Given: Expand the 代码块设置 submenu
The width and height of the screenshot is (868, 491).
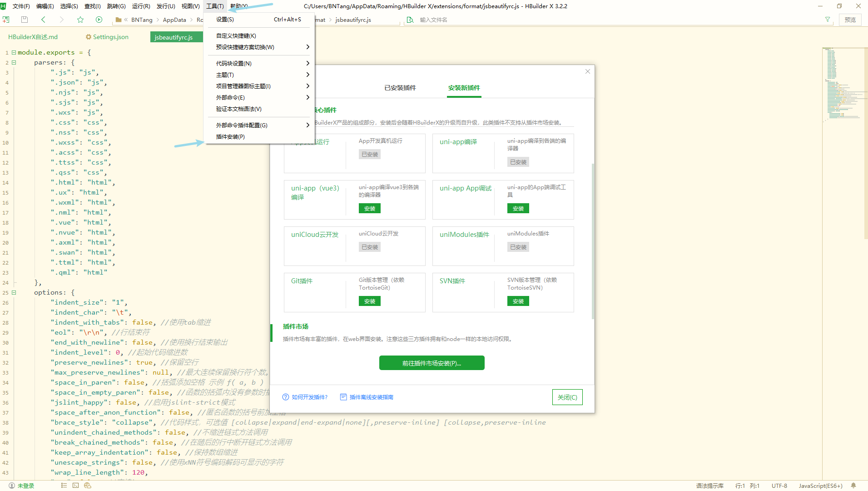Looking at the screenshot, I should pyautogui.click(x=308, y=64).
